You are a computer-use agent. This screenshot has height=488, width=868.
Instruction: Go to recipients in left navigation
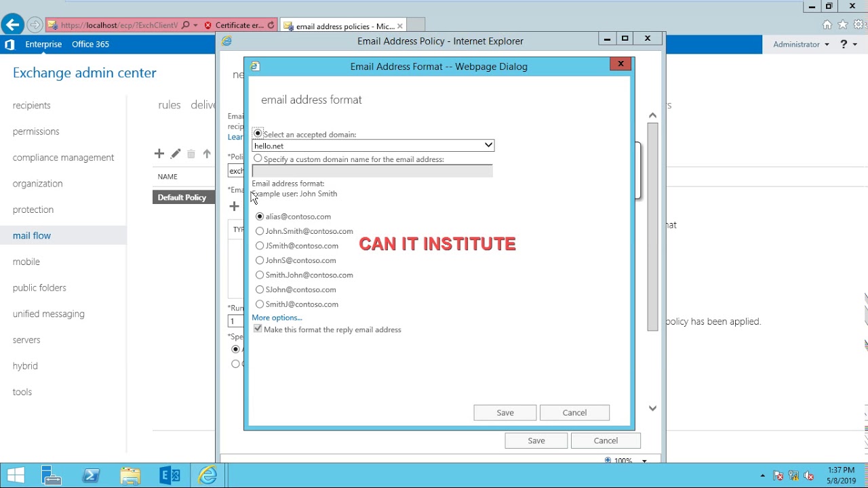[x=32, y=106]
